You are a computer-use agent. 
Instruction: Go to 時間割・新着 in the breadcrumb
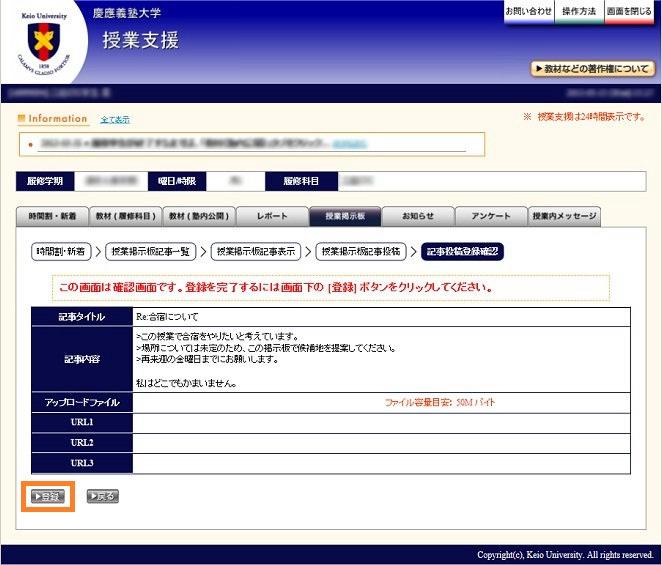(62, 252)
